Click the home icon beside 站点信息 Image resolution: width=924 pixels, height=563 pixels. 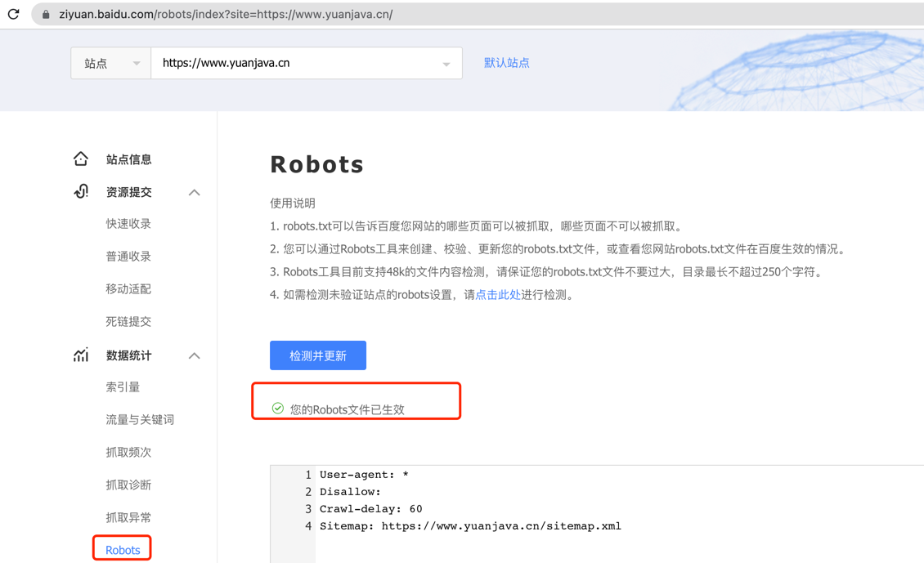80,159
